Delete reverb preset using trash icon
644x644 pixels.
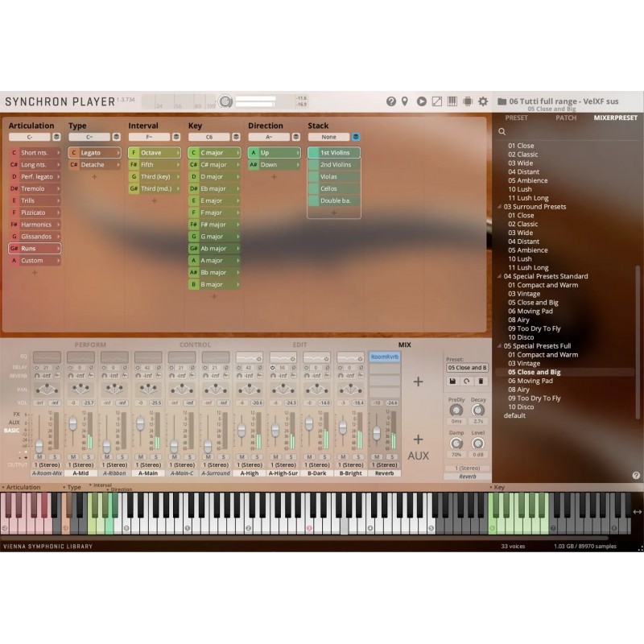[481, 381]
